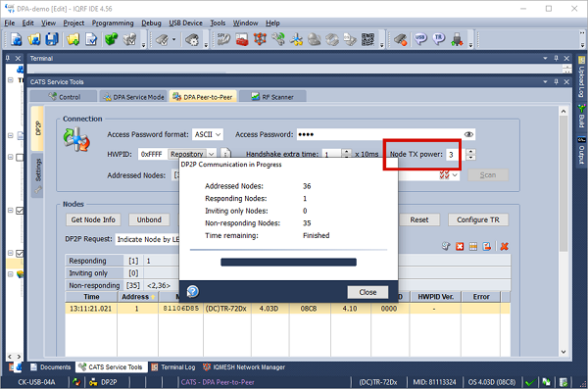Increase Node TX power with stepper up arrow
Viewport: 588px width, 389px height.
click(x=470, y=152)
